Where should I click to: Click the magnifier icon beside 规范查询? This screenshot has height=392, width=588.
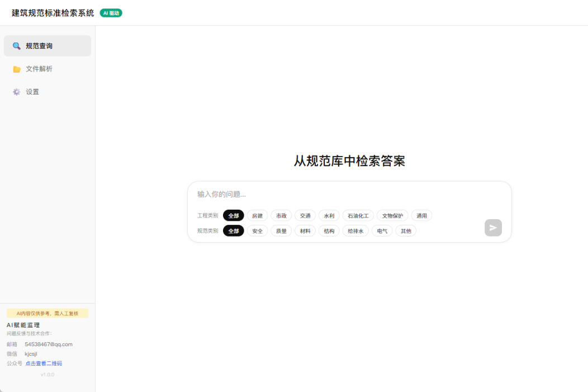(x=17, y=46)
